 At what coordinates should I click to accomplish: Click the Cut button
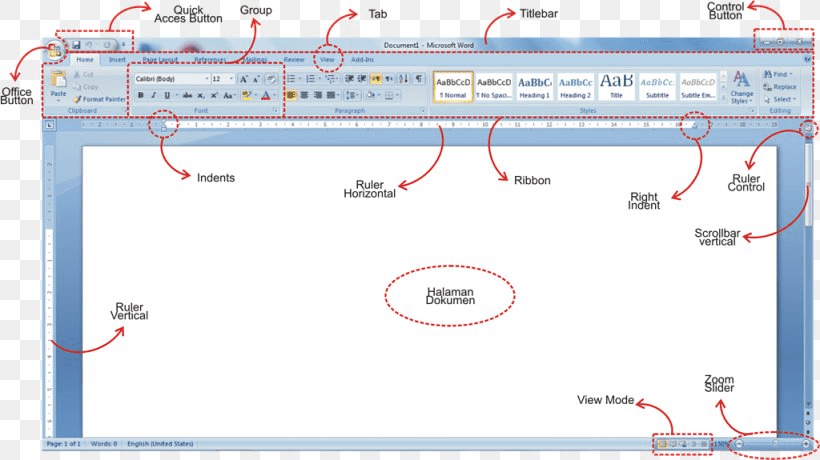[84, 75]
